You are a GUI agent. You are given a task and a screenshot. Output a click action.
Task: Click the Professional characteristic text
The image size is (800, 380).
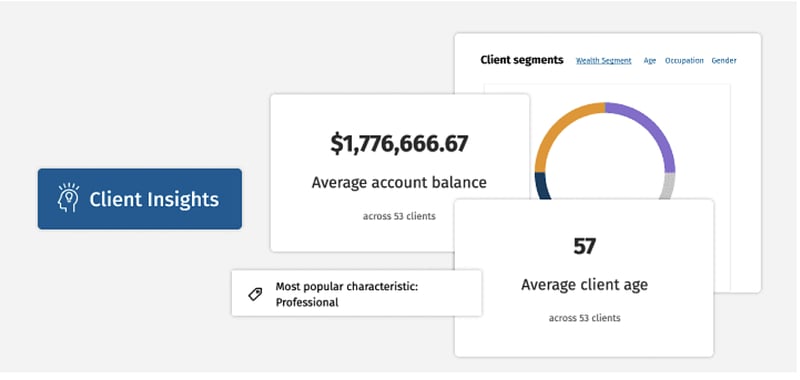tap(307, 302)
